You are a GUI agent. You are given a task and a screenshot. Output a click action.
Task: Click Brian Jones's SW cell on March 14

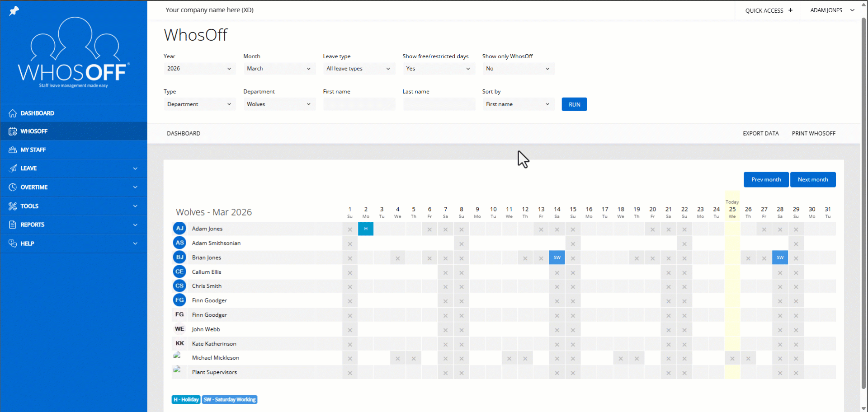557,257
